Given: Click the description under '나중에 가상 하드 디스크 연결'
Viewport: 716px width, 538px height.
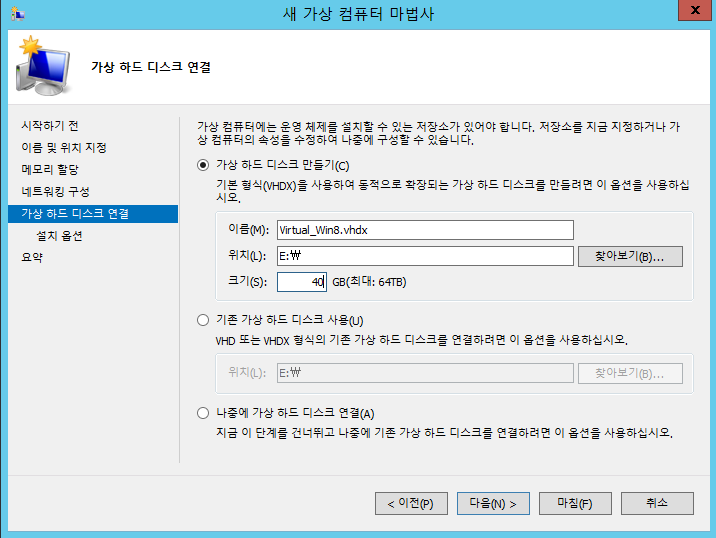Looking at the screenshot, I should 444,433.
